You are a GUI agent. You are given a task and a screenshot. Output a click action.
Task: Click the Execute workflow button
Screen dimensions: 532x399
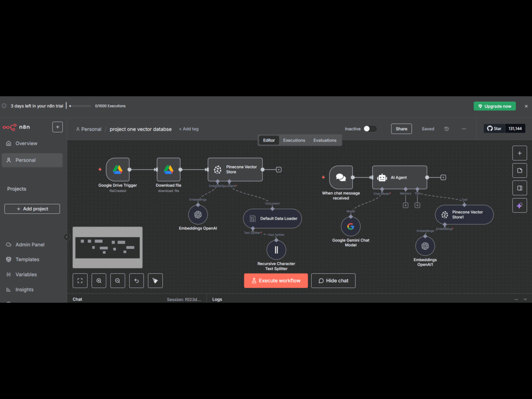point(276,280)
